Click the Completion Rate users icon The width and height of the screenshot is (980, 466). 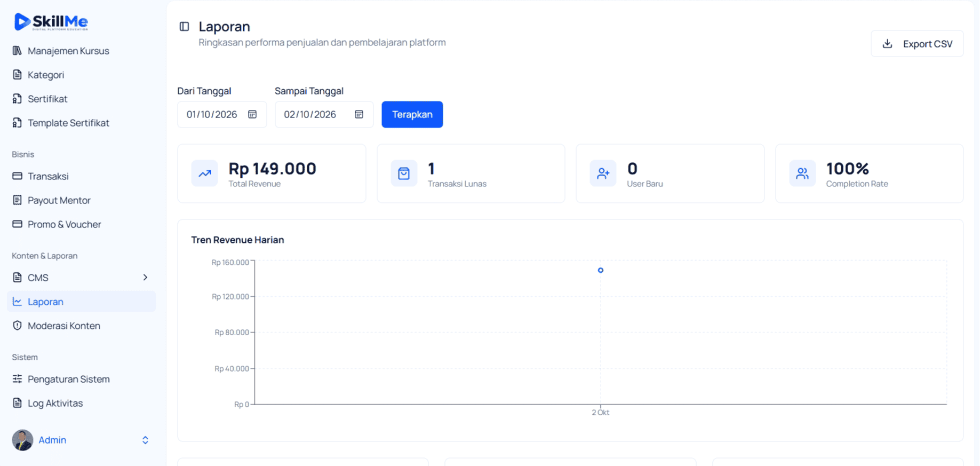(x=802, y=173)
